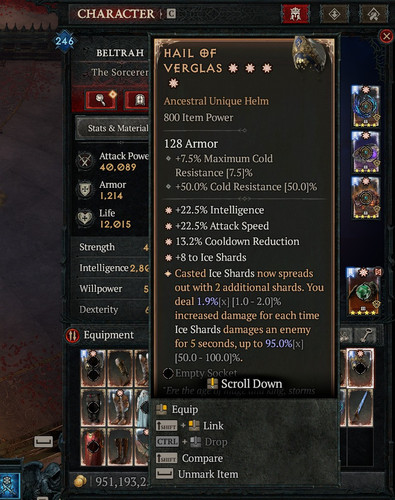395x500 pixels.
Task: Click the magnifying glass inspect button
Action: click(x=101, y=99)
